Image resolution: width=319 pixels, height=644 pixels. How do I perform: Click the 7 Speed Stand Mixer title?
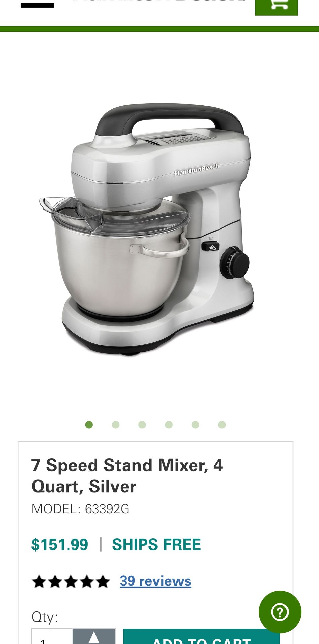[127, 476]
